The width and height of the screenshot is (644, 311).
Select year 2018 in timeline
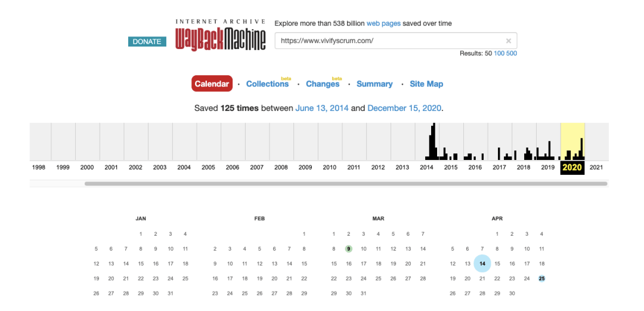coord(524,167)
